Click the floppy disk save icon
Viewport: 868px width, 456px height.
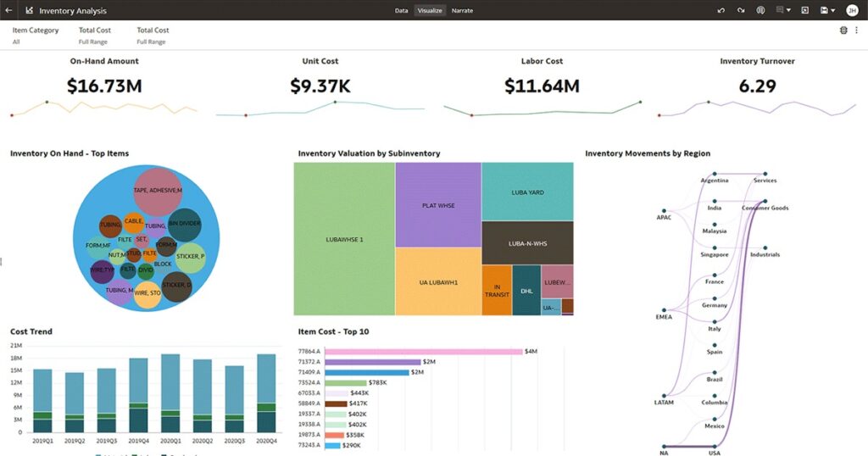click(x=823, y=10)
